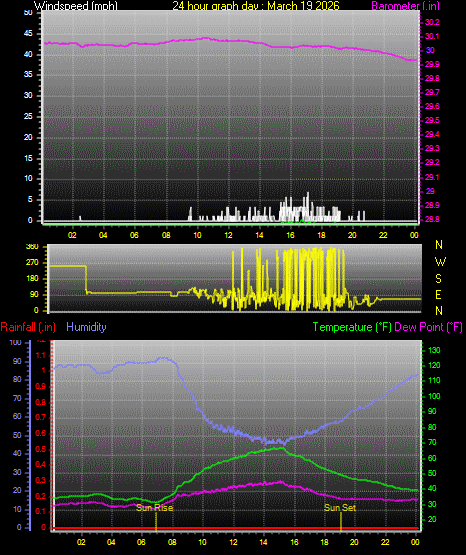This screenshot has height=555, width=466.
Task: Click the 100 value on the blue humidity axis
Action: (15, 343)
